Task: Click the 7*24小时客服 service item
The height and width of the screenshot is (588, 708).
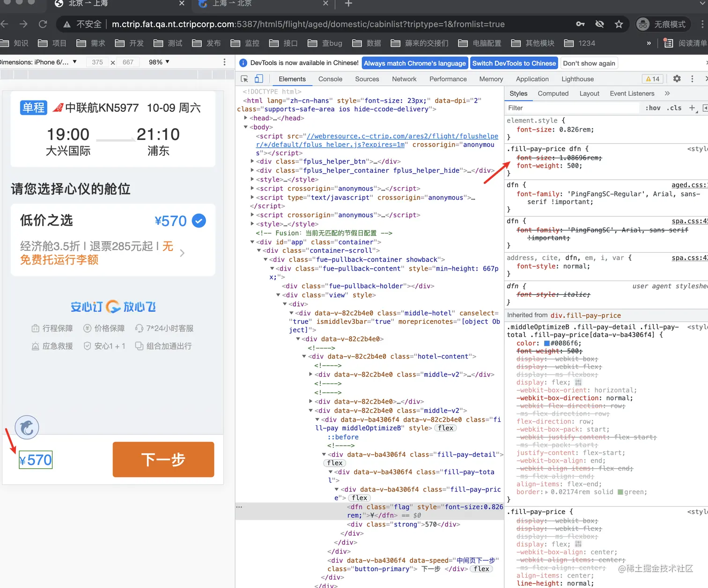Action: (x=164, y=328)
